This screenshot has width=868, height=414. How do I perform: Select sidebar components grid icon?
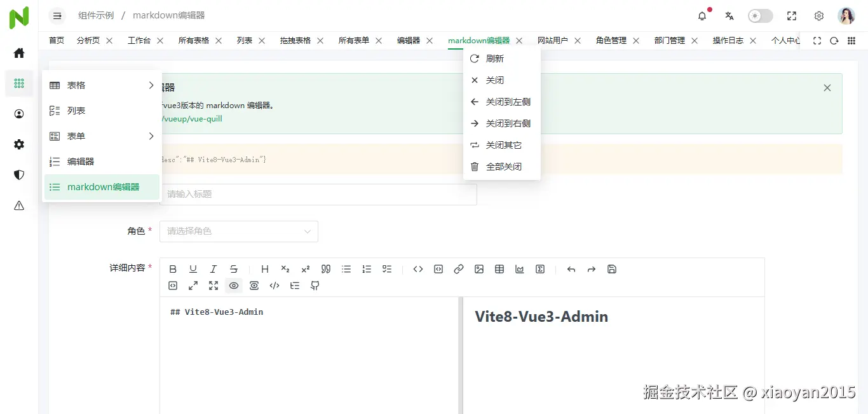pos(19,83)
